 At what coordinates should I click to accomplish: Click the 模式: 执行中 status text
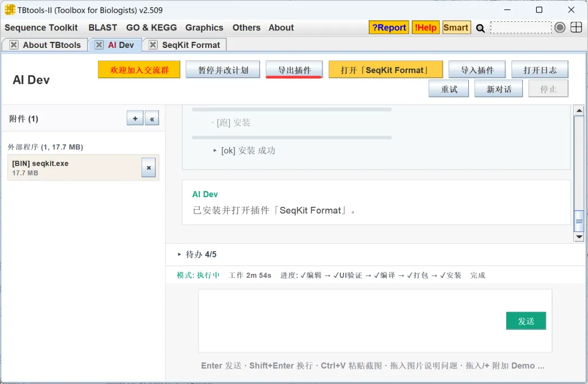pyautogui.click(x=198, y=275)
